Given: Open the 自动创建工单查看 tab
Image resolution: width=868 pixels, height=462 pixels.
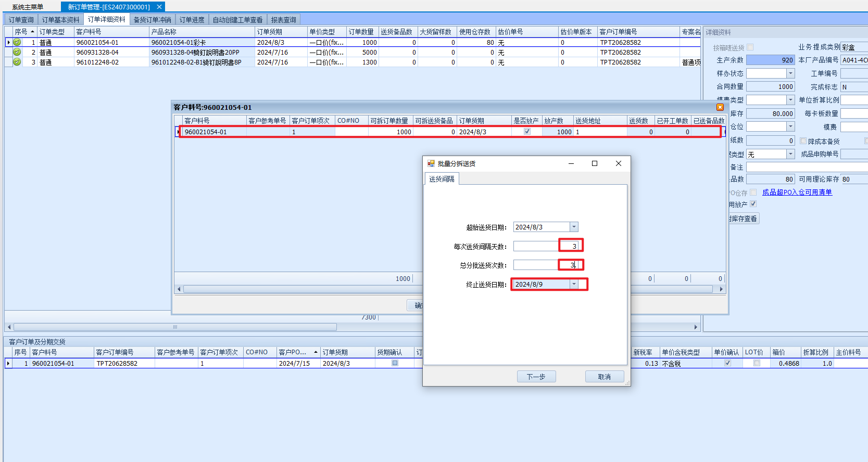Looking at the screenshot, I should click(237, 20).
